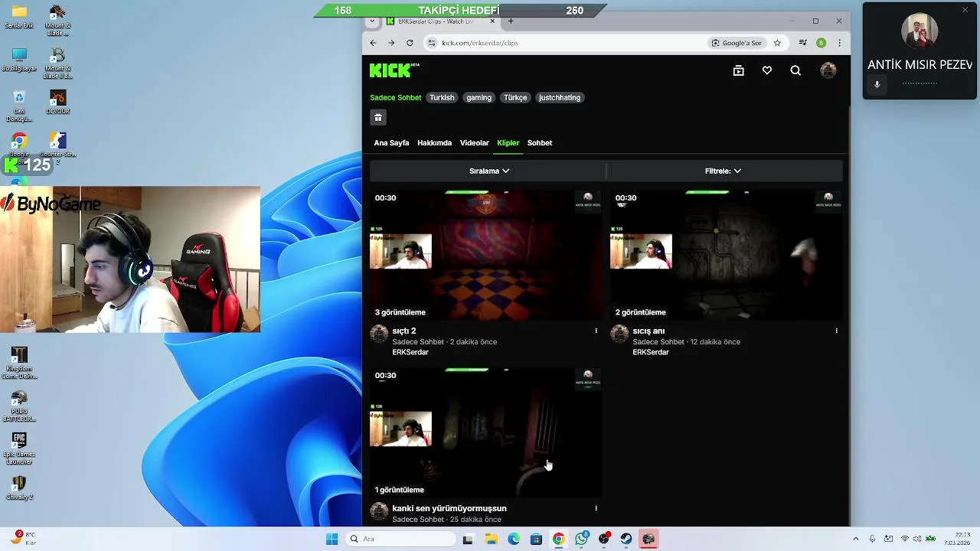View site information icon in address bar
Viewport: 980px width, 551px height.
(432, 43)
